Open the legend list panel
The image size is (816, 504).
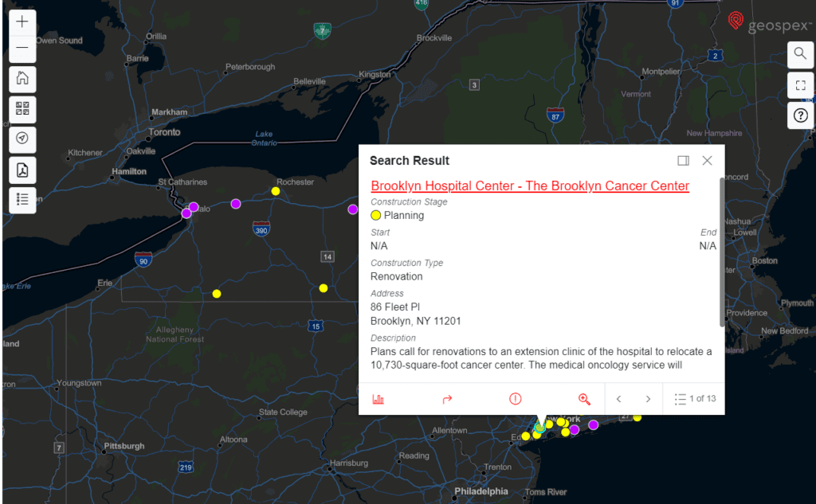[x=22, y=199]
